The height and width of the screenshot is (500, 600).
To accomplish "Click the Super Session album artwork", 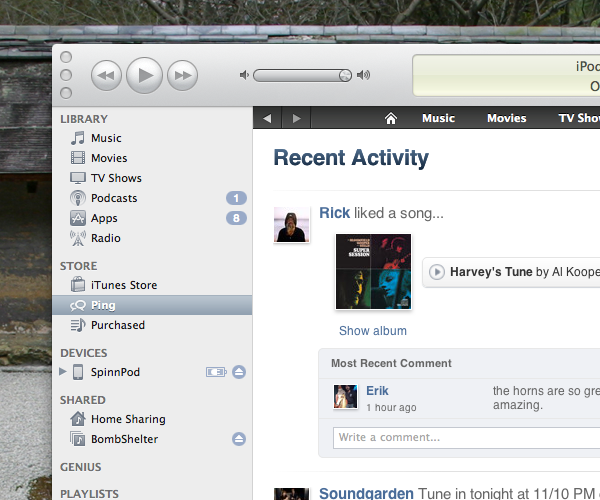I will click(373, 272).
